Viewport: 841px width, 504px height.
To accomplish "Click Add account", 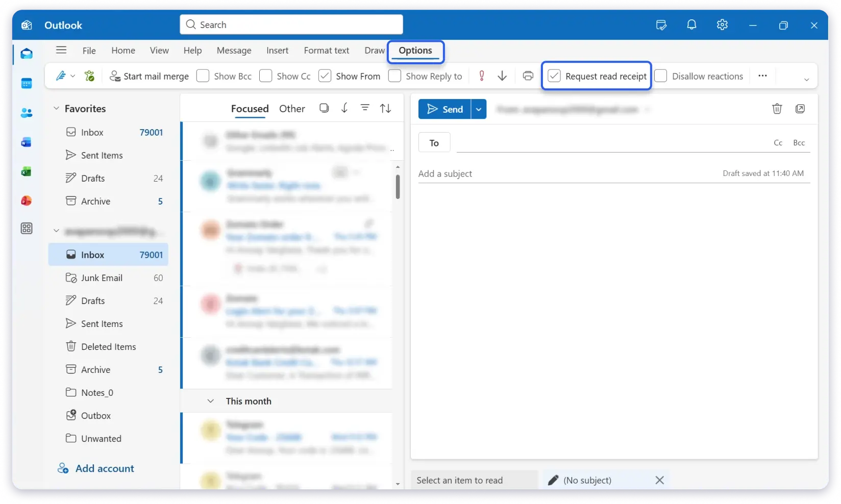I will [x=96, y=468].
